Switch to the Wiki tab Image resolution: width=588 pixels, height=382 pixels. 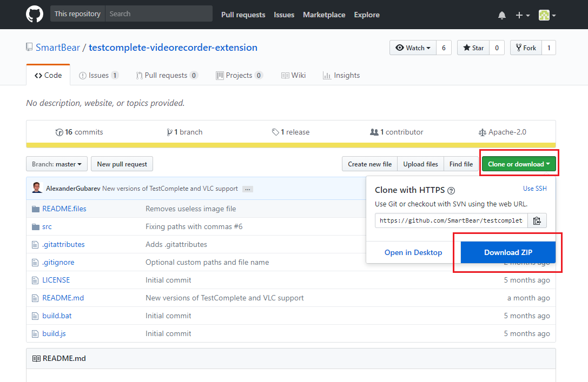pyautogui.click(x=294, y=75)
